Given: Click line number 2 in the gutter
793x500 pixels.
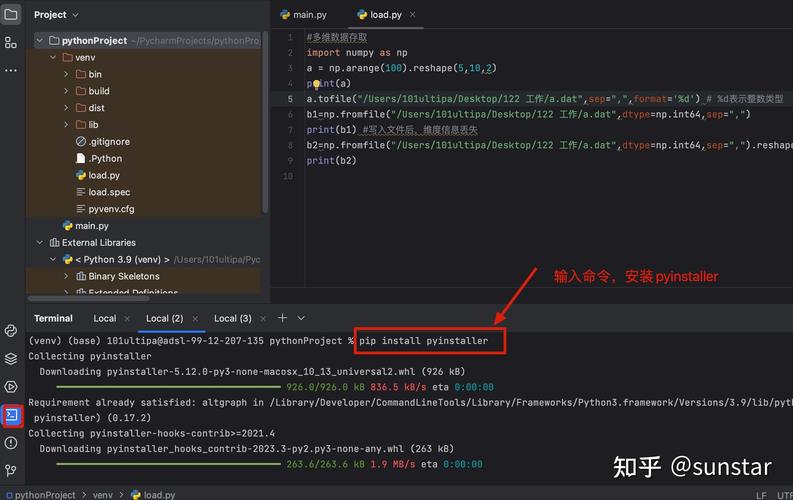Looking at the screenshot, I should 290,53.
